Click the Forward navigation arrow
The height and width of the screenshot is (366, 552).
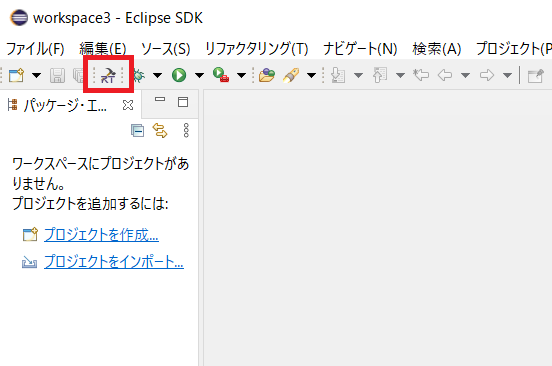487,75
